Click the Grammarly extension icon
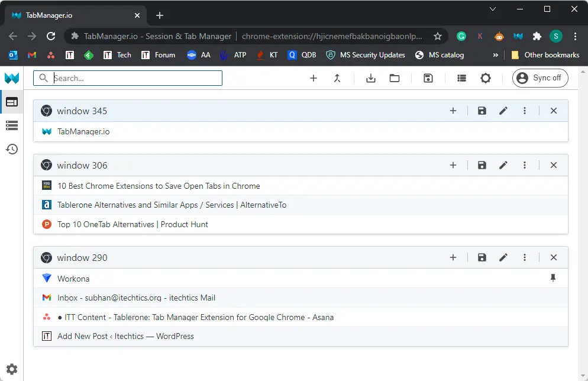Screen dimensions: 588x381 (x=461, y=36)
